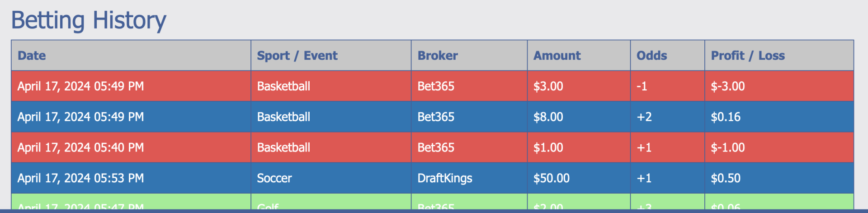This screenshot has width=868, height=213.
Task: Click the Amount column header
Action: tap(557, 56)
